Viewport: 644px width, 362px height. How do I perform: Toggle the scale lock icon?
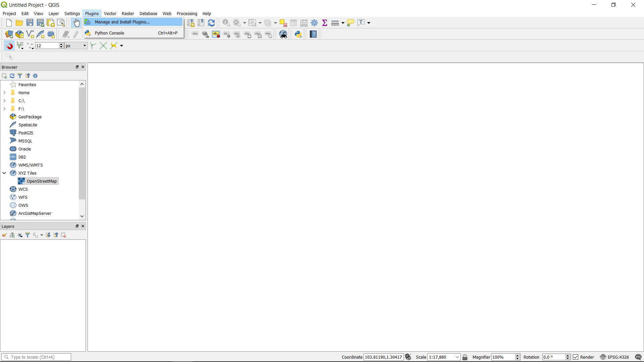(x=465, y=357)
